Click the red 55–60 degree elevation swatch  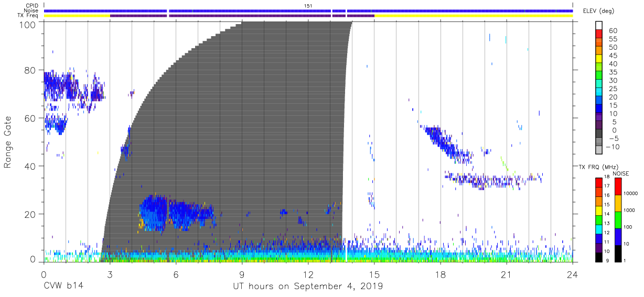[599, 34]
